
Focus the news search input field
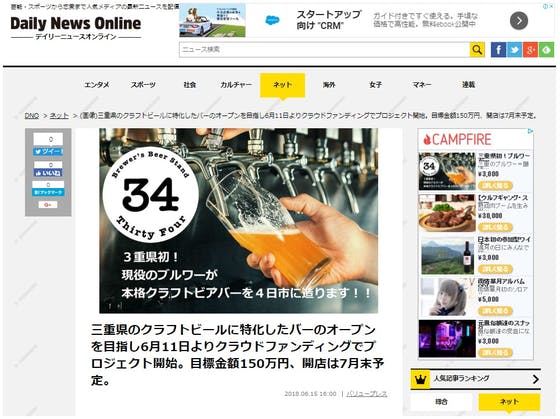(324, 50)
